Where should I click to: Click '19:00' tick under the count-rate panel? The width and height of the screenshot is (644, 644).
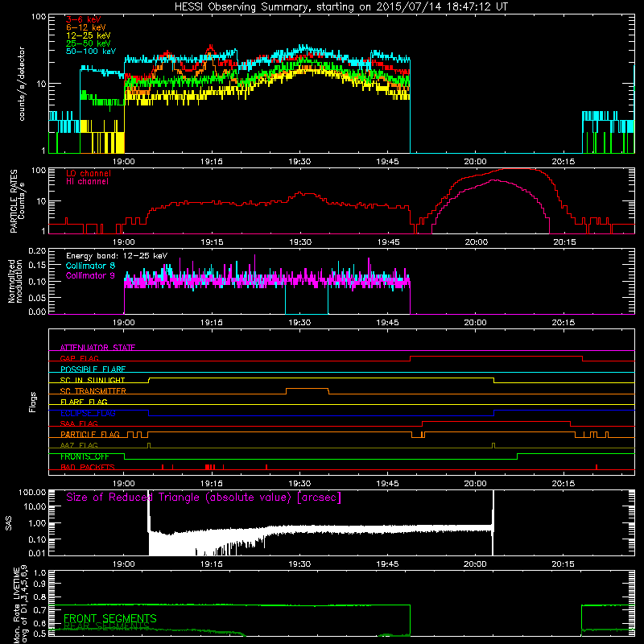click(x=124, y=162)
